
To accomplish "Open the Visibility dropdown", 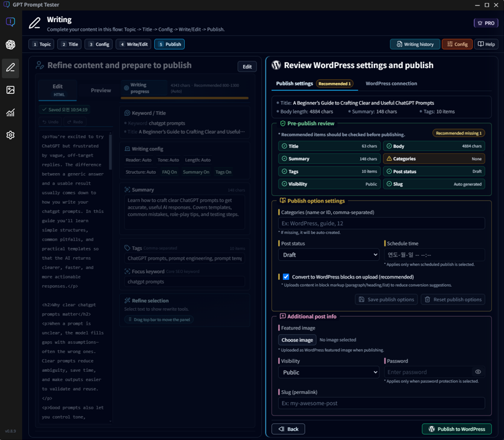I will (x=329, y=372).
